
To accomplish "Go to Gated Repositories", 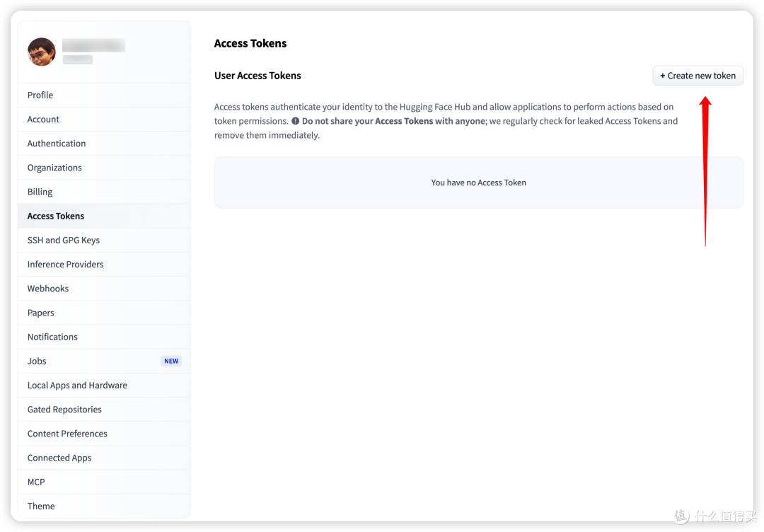I will tap(104, 409).
